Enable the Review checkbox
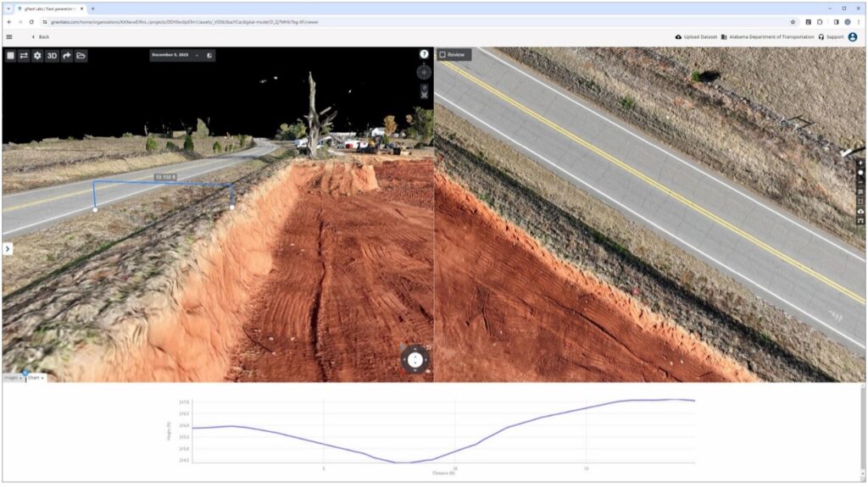Viewport: 868px width, 487px height. [x=442, y=55]
